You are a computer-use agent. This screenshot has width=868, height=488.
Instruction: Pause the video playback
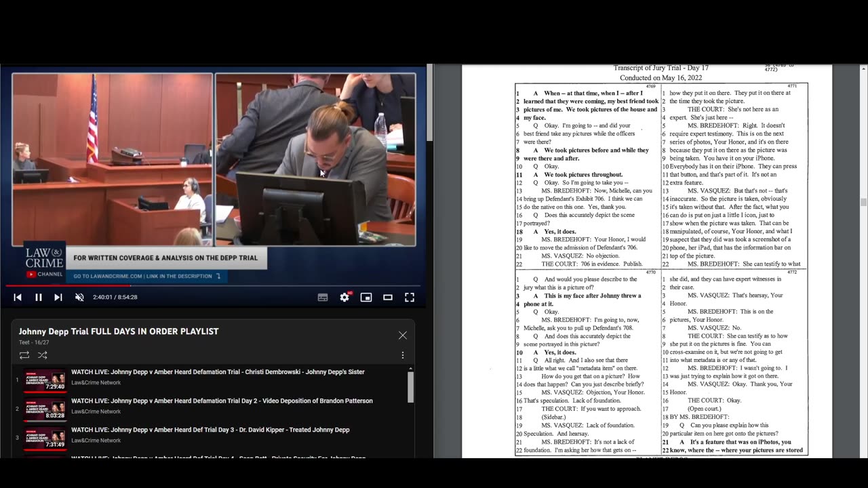39,297
